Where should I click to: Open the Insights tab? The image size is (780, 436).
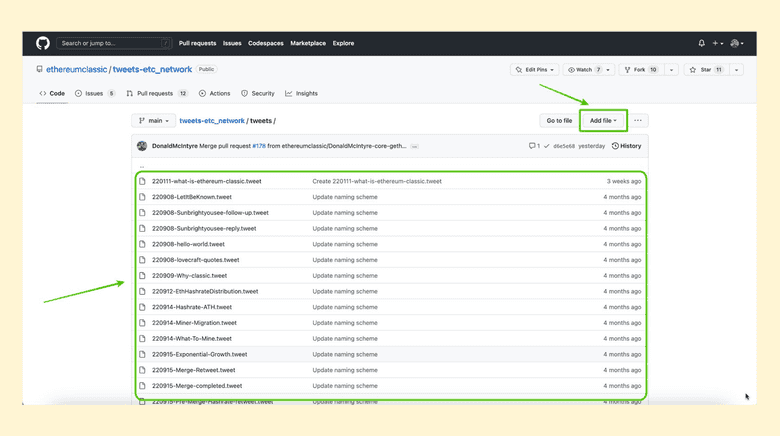click(301, 93)
